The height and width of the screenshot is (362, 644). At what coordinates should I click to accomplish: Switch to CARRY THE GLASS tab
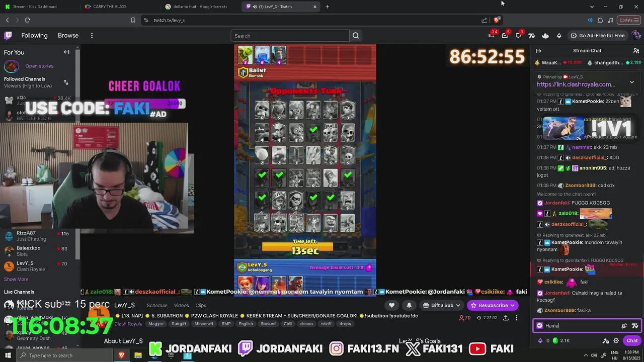(120, 7)
